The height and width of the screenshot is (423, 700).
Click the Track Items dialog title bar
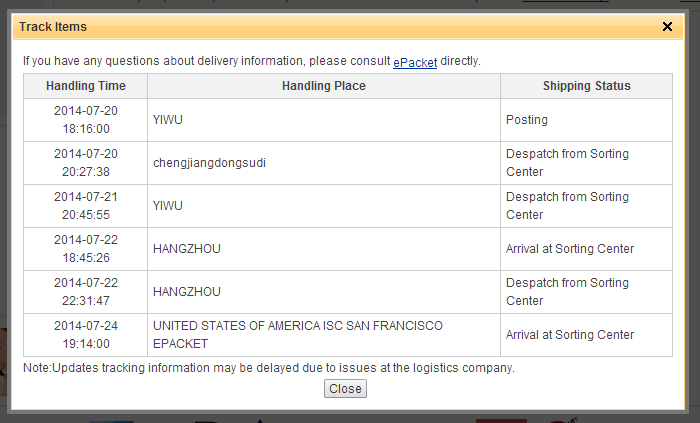coord(348,27)
